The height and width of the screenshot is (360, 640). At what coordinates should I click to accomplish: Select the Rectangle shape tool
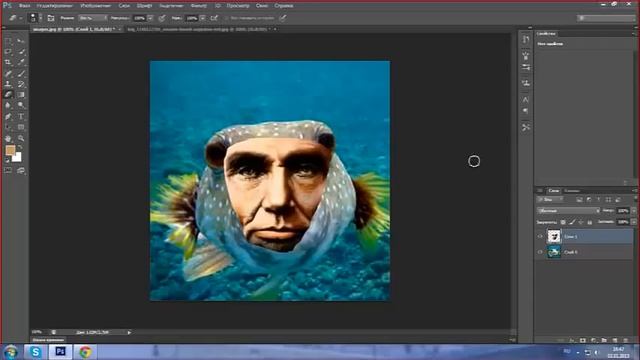pyautogui.click(x=21, y=127)
